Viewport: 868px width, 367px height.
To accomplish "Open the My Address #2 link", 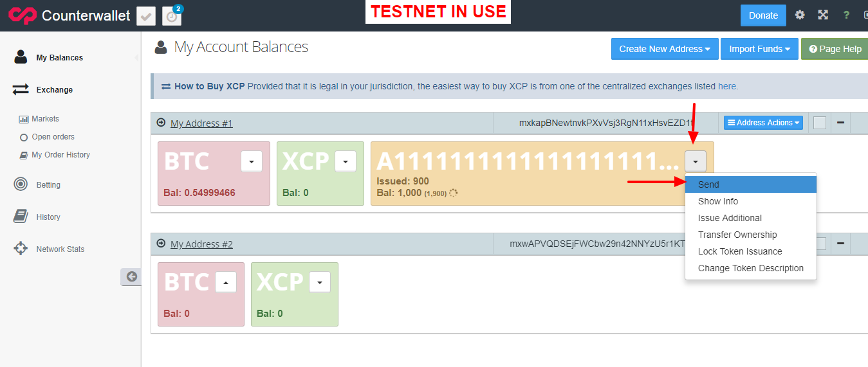I will [x=201, y=244].
